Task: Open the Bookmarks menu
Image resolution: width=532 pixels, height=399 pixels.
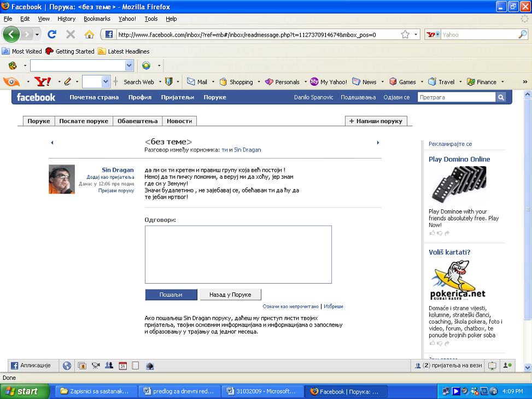Action: (x=97, y=19)
